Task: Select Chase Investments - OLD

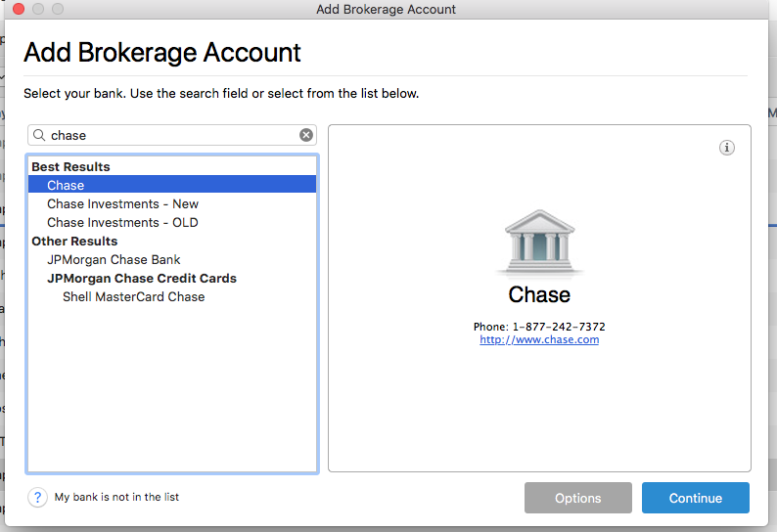Action: tap(172, 222)
